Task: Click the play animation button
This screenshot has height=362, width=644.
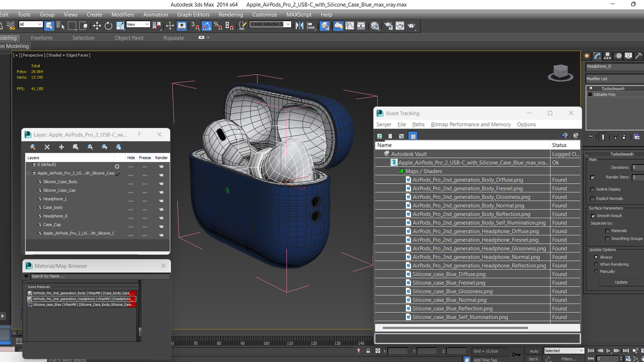Action: (608, 351)
